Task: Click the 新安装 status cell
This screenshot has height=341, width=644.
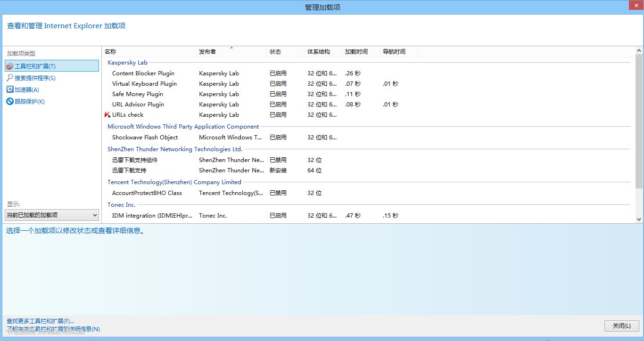Action: [x=278, y=170]
